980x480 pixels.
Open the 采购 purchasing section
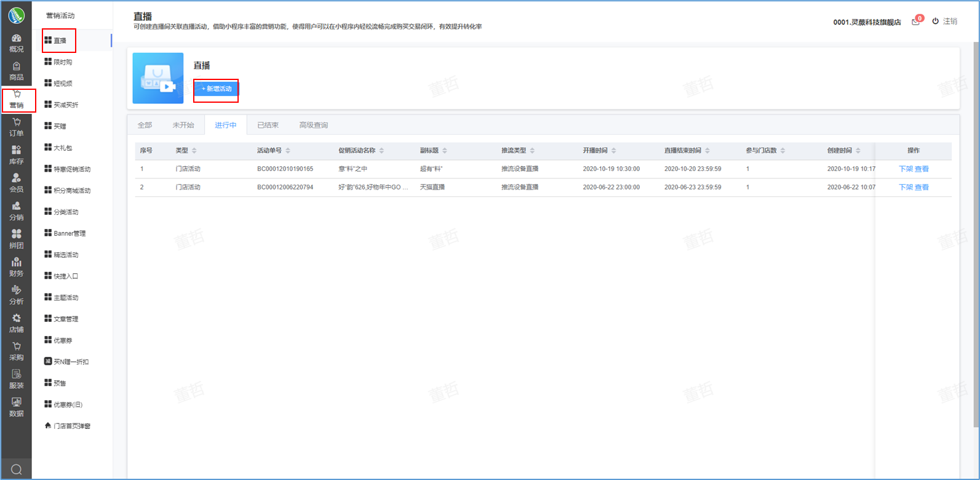(x=17, y=351)
